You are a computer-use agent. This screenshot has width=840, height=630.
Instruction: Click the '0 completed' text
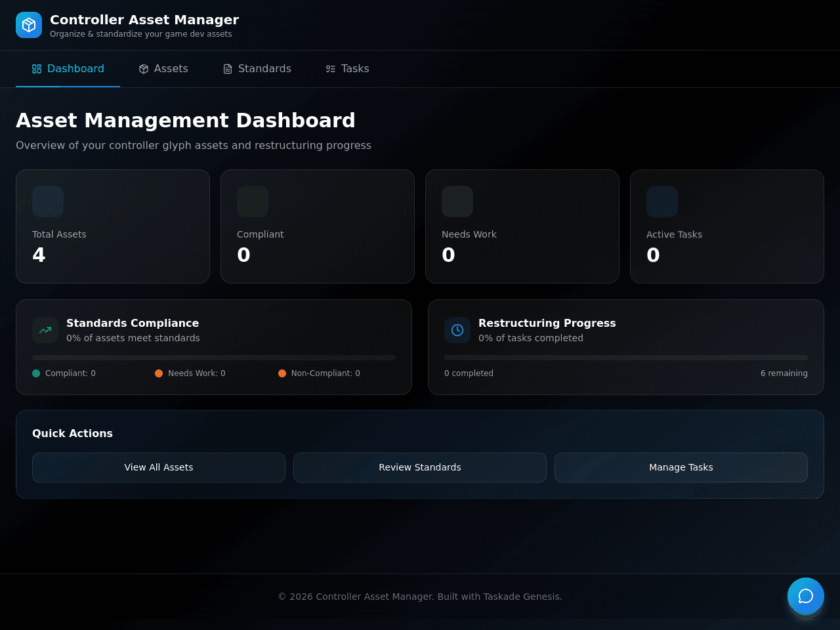coord(469,373)
